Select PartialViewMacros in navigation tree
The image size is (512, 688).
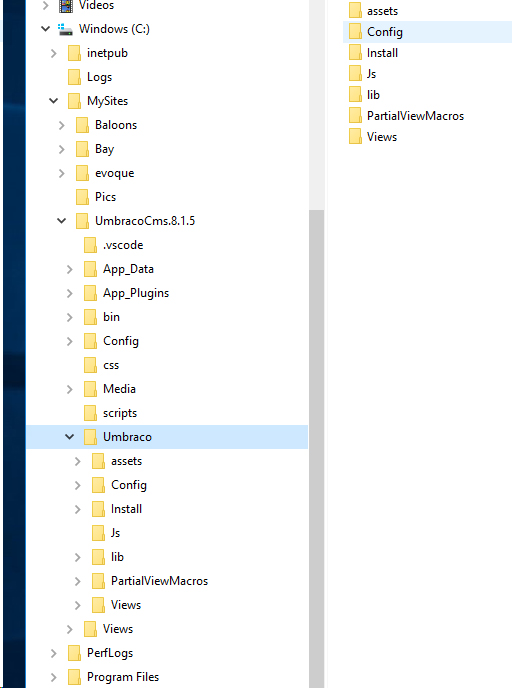(159, 581)
